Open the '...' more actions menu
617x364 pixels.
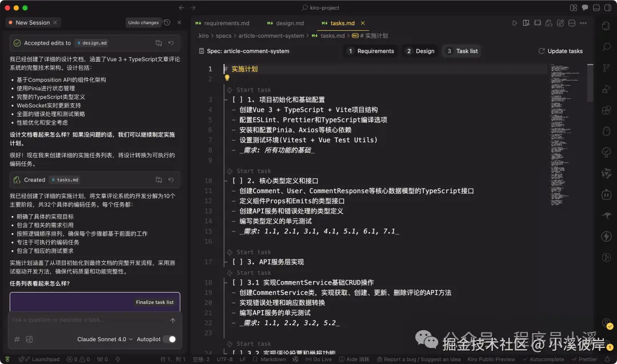[x=583, y=23]
